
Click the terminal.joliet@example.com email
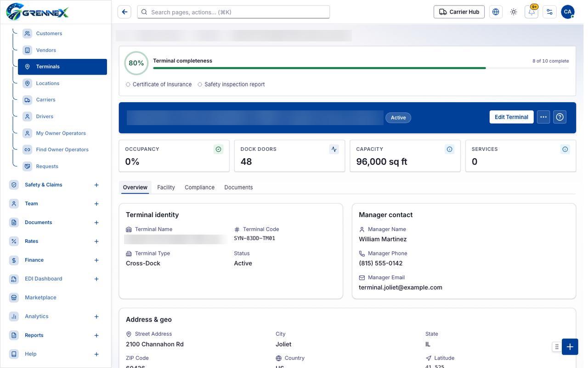pyautogui.click(x=401, y=287)
